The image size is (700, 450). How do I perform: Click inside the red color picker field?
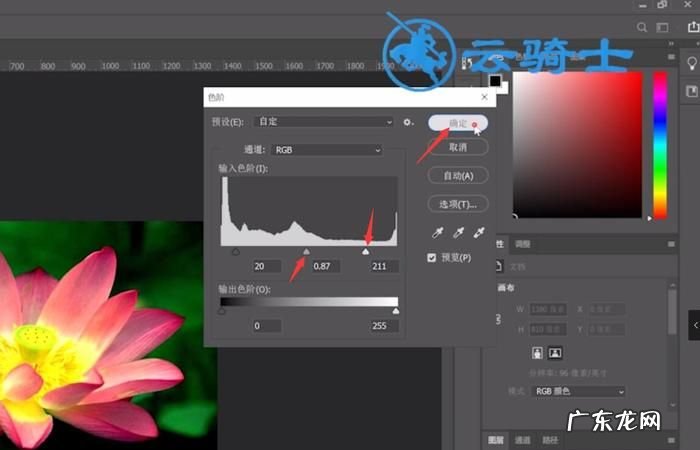click(577, 145)
